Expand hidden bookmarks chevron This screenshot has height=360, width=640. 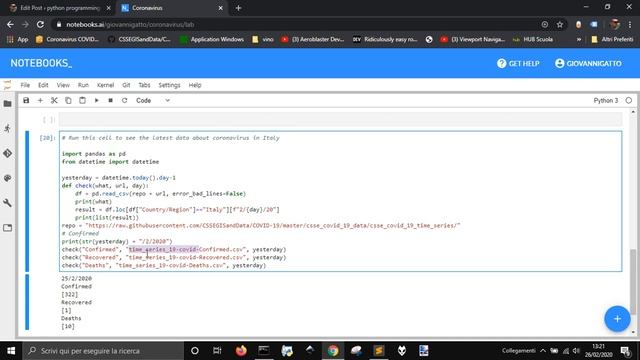578,39
